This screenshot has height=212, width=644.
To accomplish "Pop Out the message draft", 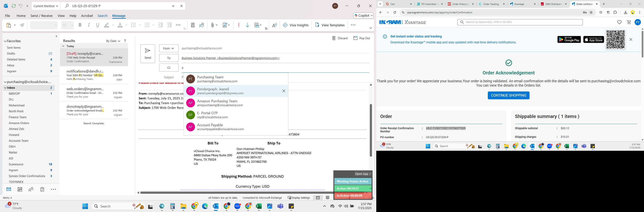I will [362, 38].
